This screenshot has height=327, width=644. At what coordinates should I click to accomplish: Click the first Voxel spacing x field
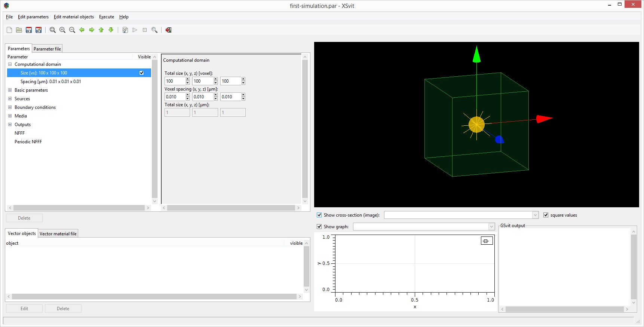point(175,97)
